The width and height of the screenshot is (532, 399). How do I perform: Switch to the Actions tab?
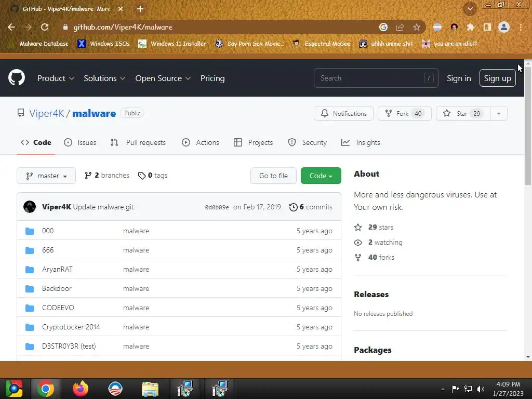tap(201, 142)
